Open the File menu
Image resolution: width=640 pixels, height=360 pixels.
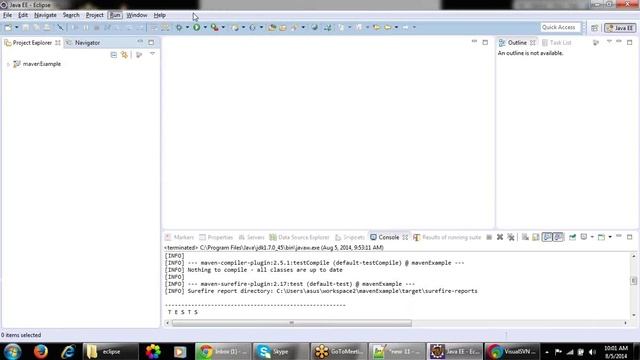click(x=7, y=15)
